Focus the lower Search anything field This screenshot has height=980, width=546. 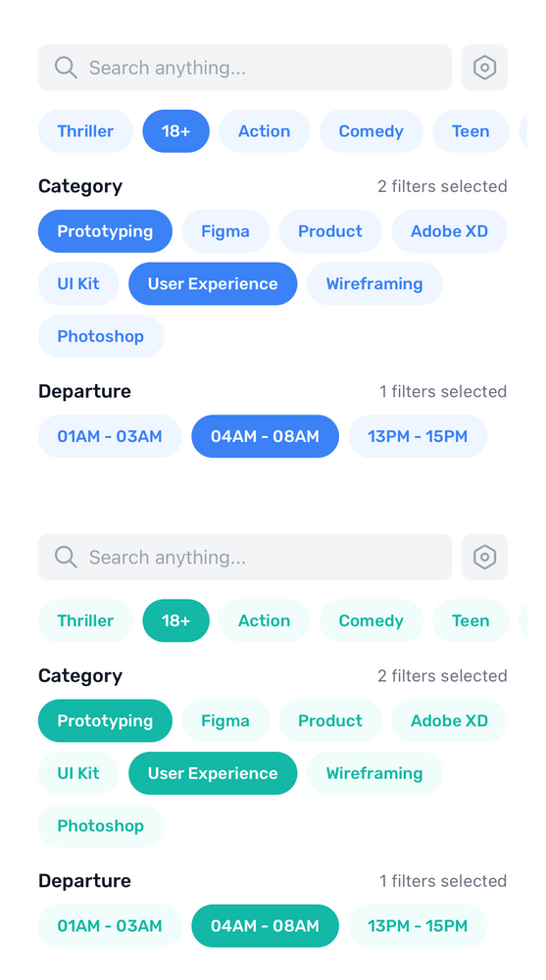[245, 557]
